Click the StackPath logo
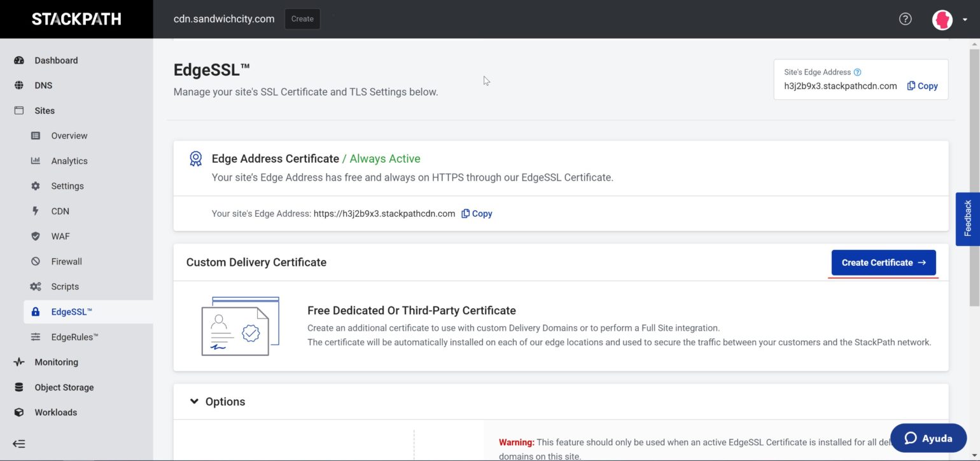Screen dimensions: 980x461 click(76, 19)
